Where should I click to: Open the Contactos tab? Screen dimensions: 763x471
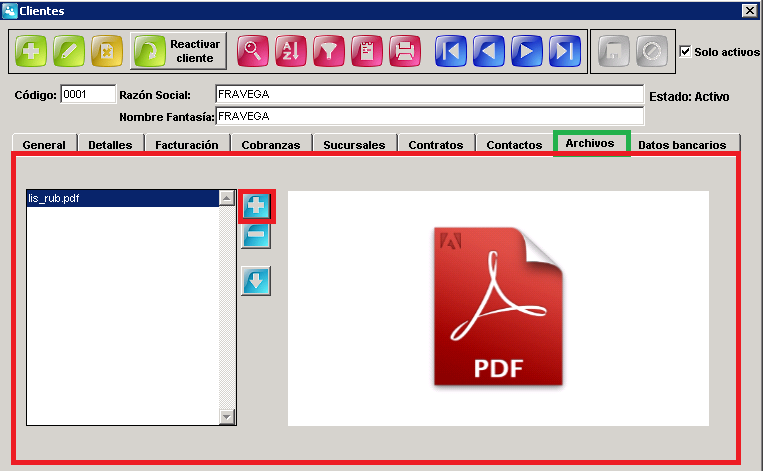[514, 145]
